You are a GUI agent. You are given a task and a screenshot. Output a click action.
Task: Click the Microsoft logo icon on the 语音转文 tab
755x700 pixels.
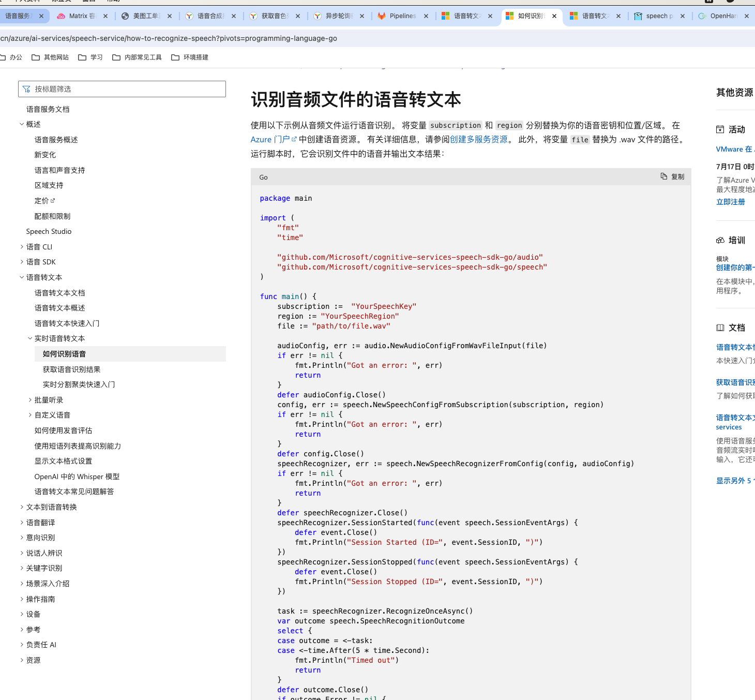574,16
